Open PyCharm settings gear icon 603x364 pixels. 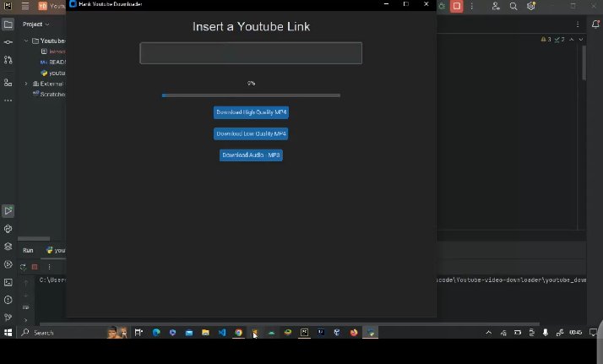tap(531, 6)
